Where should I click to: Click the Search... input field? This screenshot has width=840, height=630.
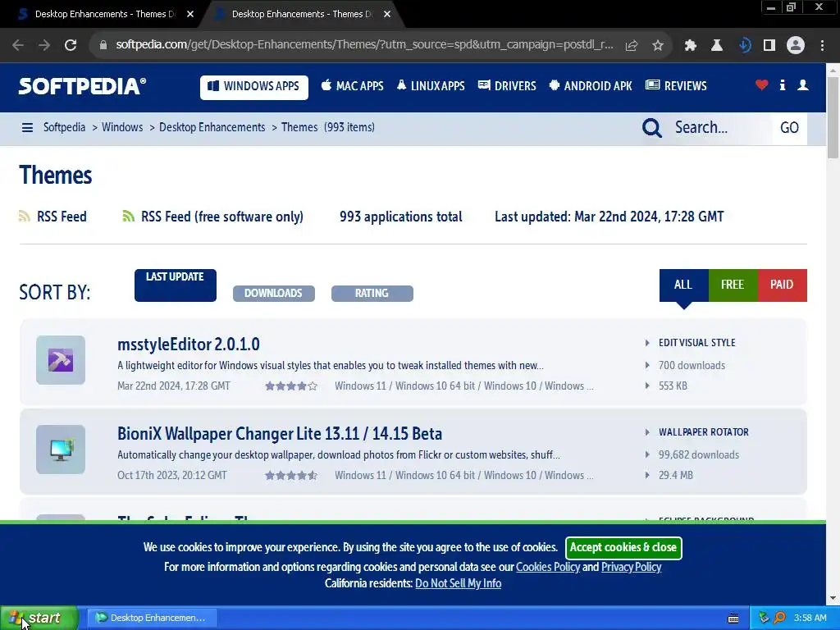click(720, 128)
